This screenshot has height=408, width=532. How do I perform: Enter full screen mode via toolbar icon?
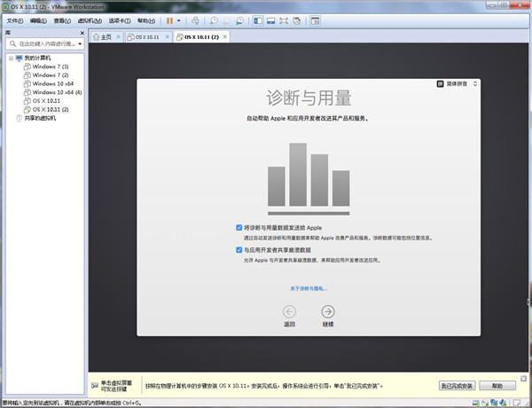(x=284, y=21)
